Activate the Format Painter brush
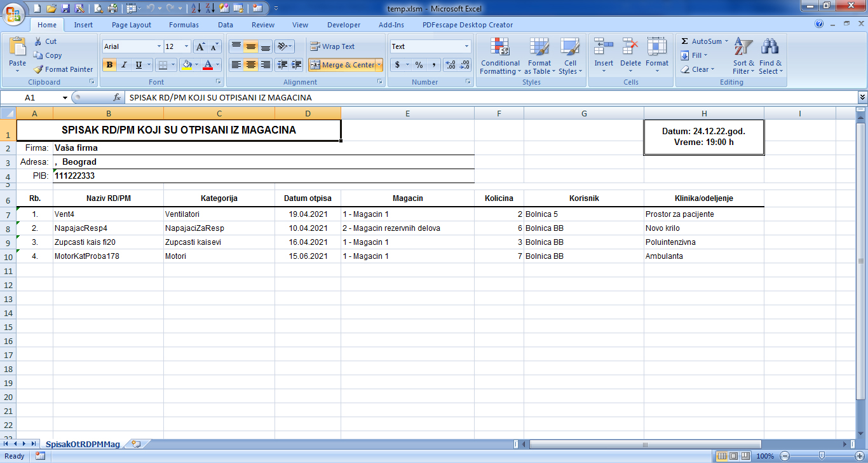This screenshot has height=463, width=868. (x=63, y=69)
